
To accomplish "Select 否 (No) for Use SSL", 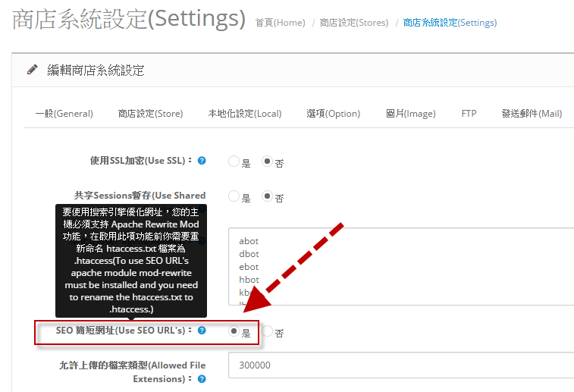I will (x=267, y=161).
